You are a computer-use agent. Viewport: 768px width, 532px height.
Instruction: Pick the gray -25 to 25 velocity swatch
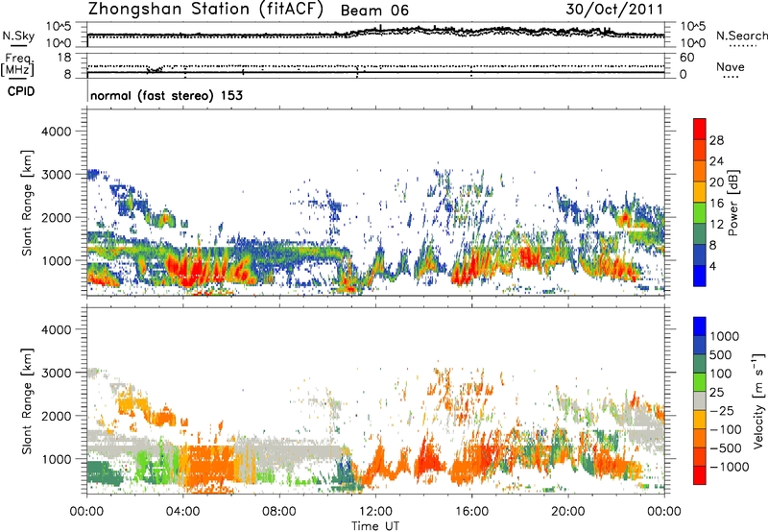[x=700, y=400]
